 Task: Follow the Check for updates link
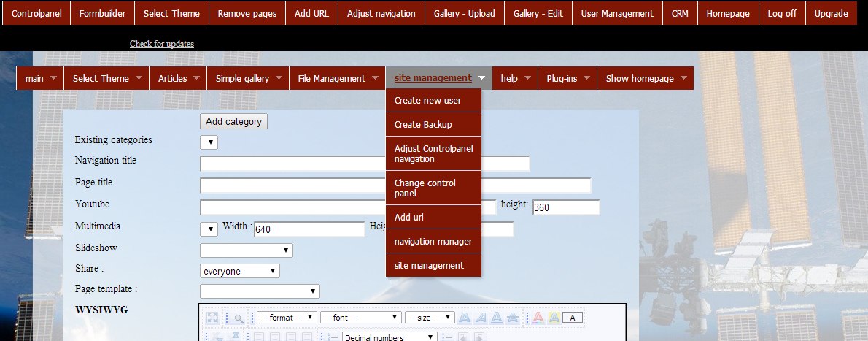pyautogui.click(x=162, y=44)
